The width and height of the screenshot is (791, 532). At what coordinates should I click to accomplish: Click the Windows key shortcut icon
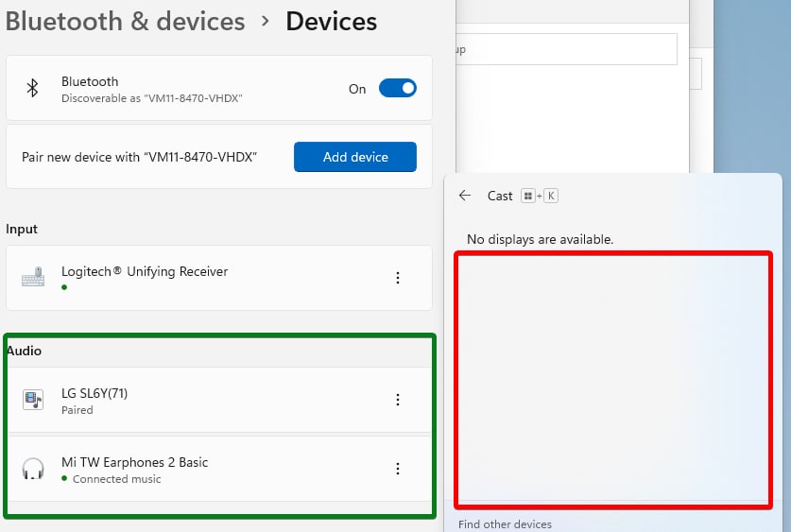click(527, 196)
